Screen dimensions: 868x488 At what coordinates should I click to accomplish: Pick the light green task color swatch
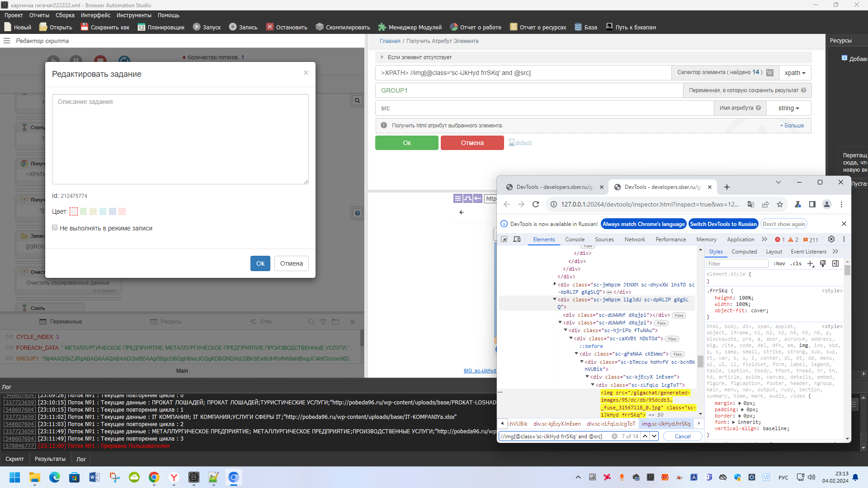click(84, 211)
